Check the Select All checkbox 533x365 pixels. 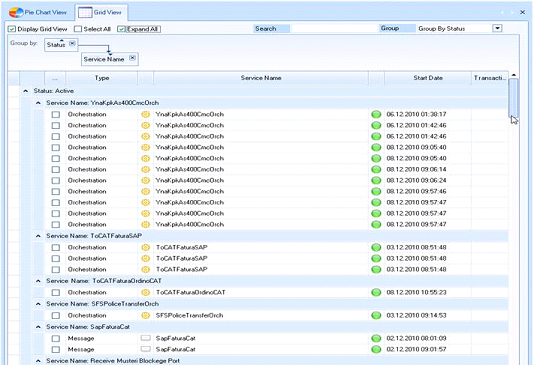coord(78,29)
